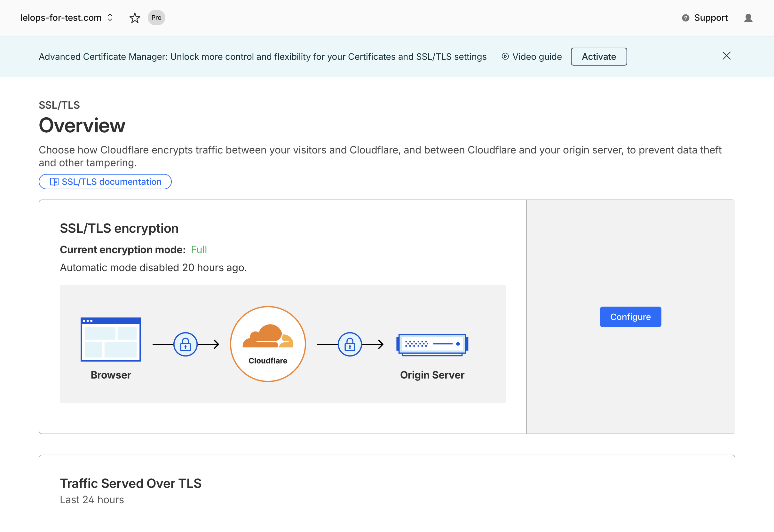Click the book icon in SSL/TLS documentation
The height and width of the screenshot is (532, 774).
[x=54, y=182]
